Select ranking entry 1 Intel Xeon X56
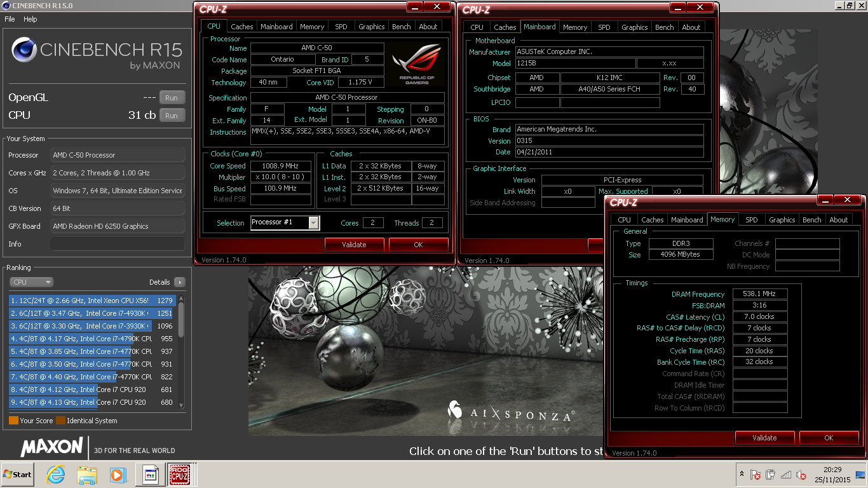 92,301
